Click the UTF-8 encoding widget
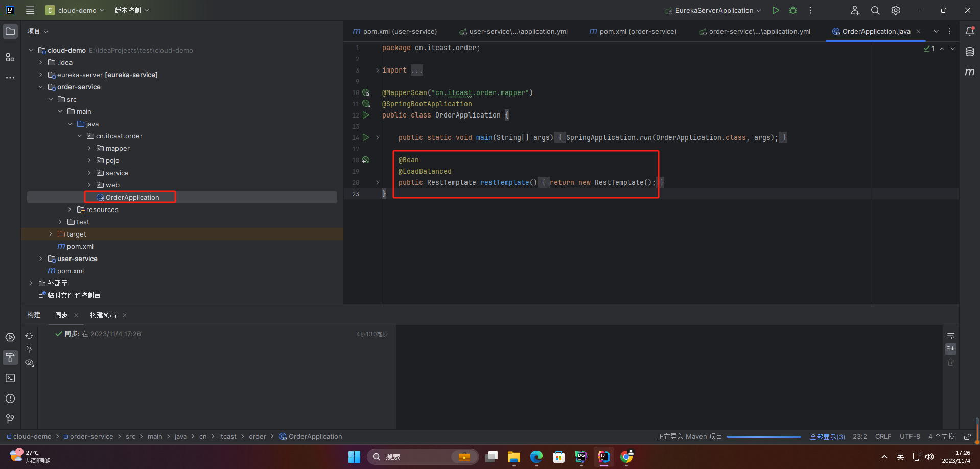Image resolution: width=980 pixels, height=469 pixels. coord(909,437)
